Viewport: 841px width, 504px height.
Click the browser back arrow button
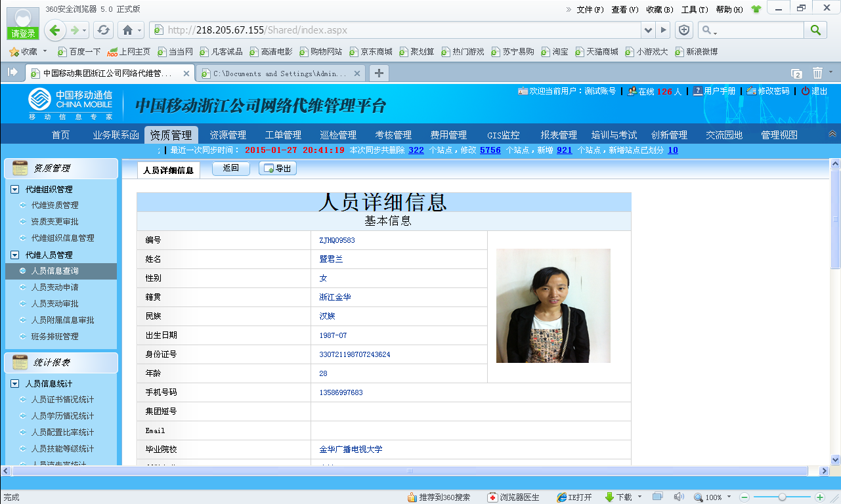(54, 30)
